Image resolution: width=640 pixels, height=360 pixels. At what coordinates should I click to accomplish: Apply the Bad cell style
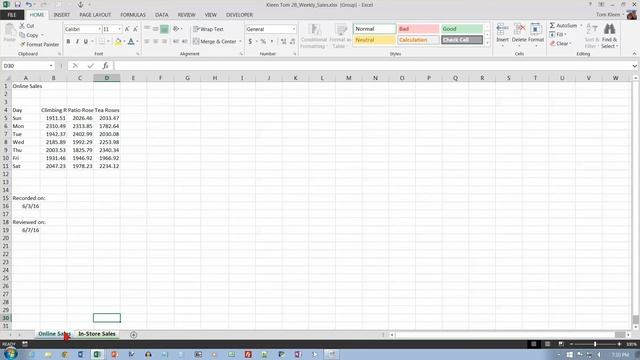418,29
